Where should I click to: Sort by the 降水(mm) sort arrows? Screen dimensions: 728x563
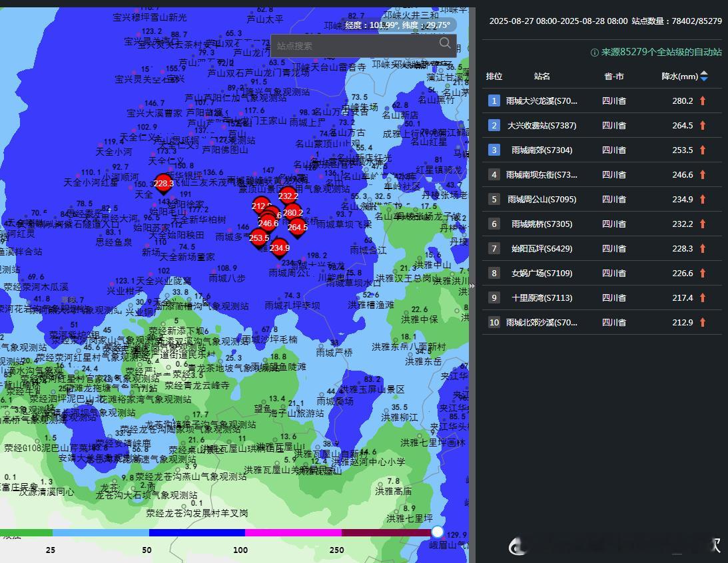tap(704, 76)
